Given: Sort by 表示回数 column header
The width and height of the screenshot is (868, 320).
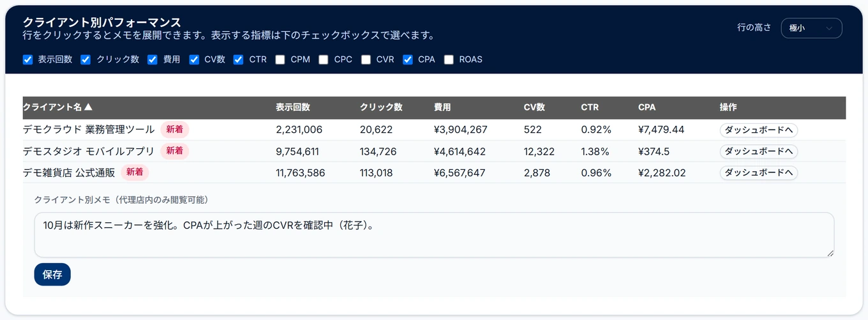Looking at the screenshot, I should coord(293,107).
